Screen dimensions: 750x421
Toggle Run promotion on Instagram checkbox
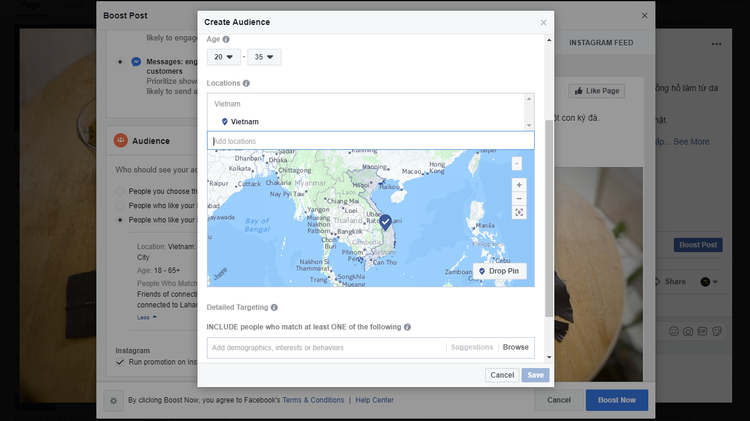tap(120, 362)
